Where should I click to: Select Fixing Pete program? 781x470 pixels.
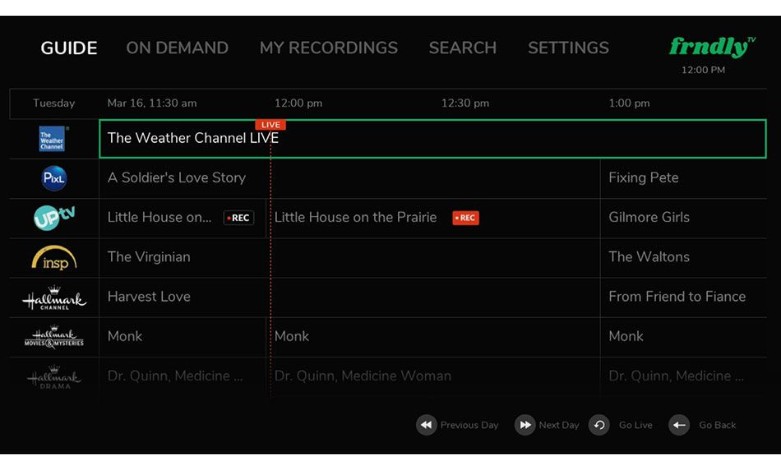pos(683,178)
